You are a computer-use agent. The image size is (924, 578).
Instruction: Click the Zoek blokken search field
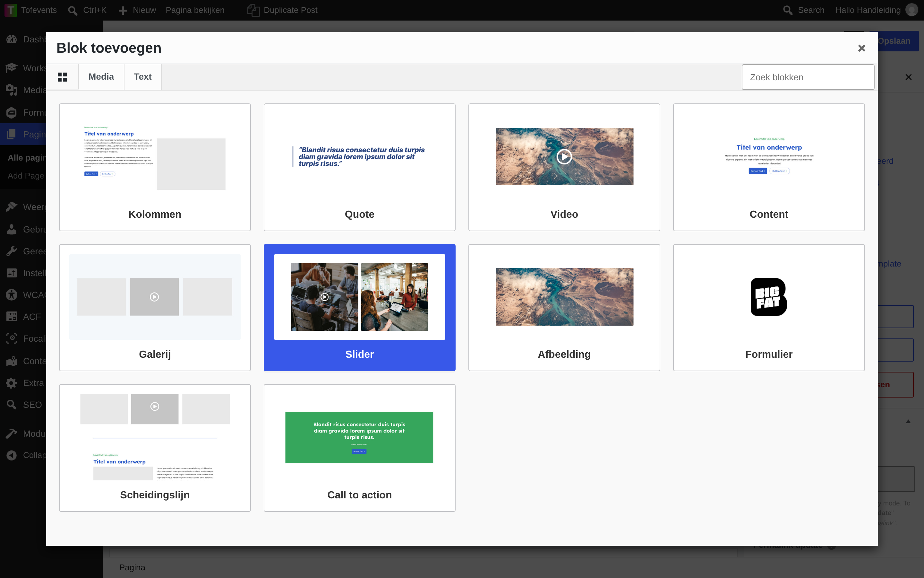click(808, 77)
